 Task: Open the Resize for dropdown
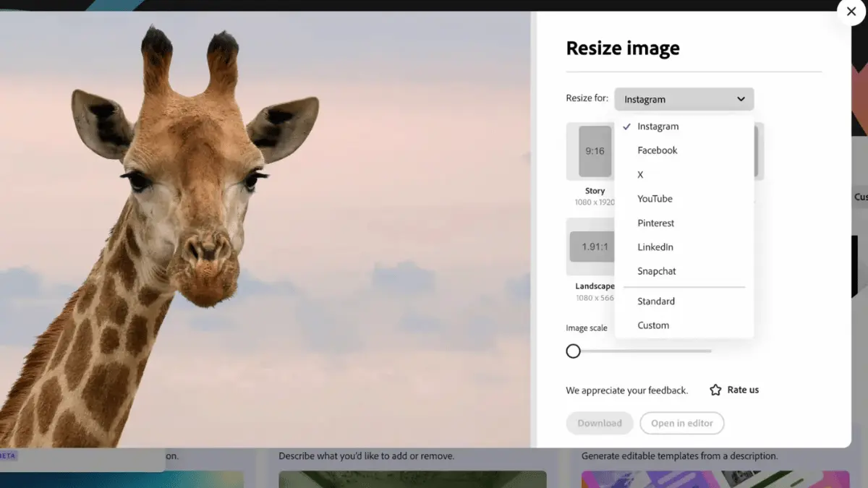pos(684,99)
